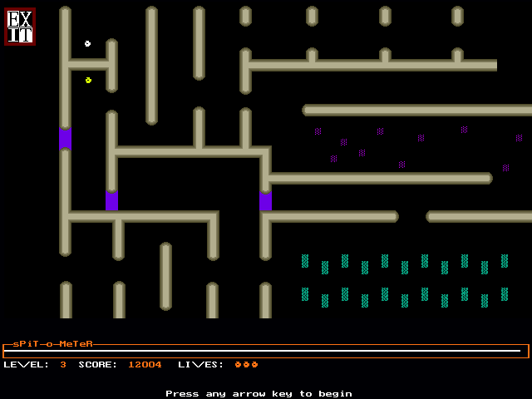Click the yellow creature sprite
532x399 pixels.
(88, 80)
